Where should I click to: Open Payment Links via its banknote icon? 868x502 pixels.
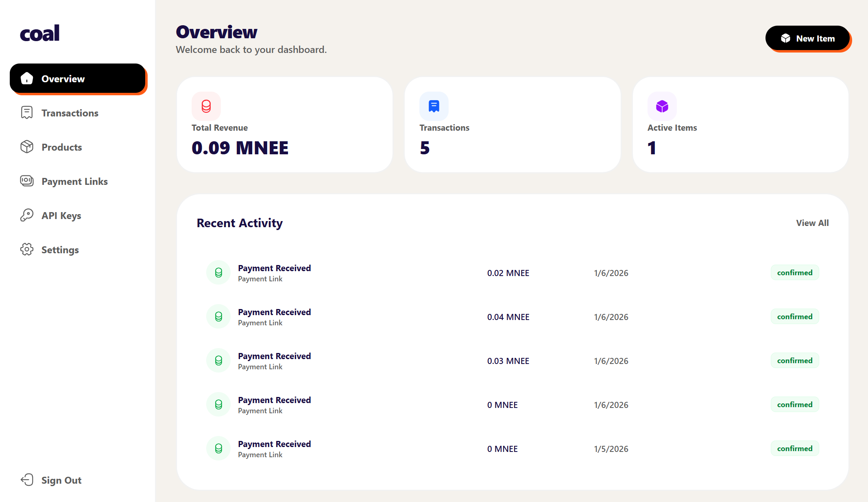coord(26,181)
